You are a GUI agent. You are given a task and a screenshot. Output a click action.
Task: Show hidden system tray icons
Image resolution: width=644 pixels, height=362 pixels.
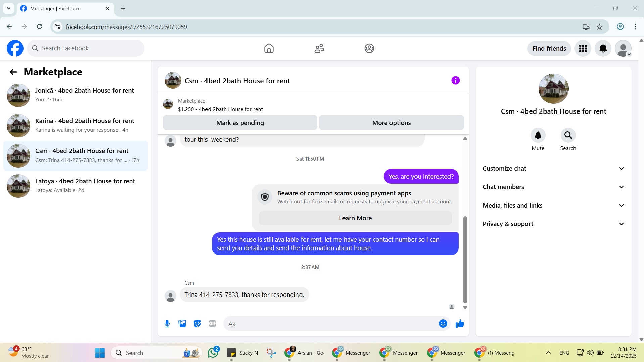548,353
